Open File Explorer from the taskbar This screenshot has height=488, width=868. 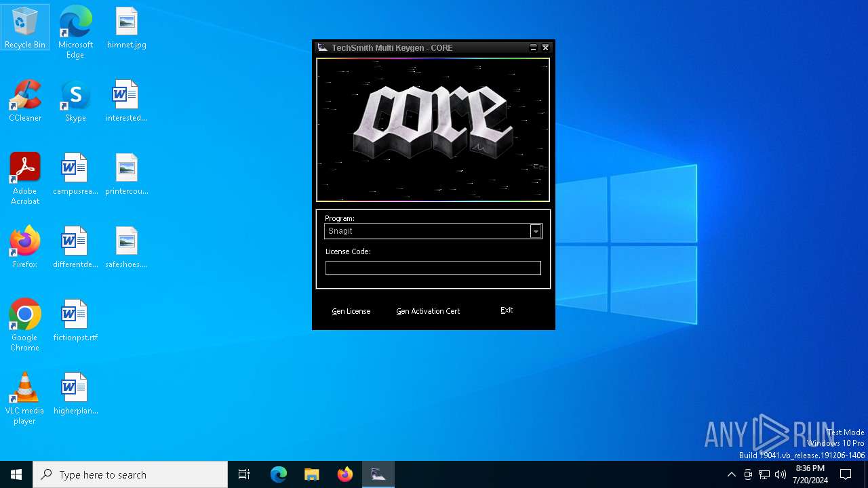311,474
